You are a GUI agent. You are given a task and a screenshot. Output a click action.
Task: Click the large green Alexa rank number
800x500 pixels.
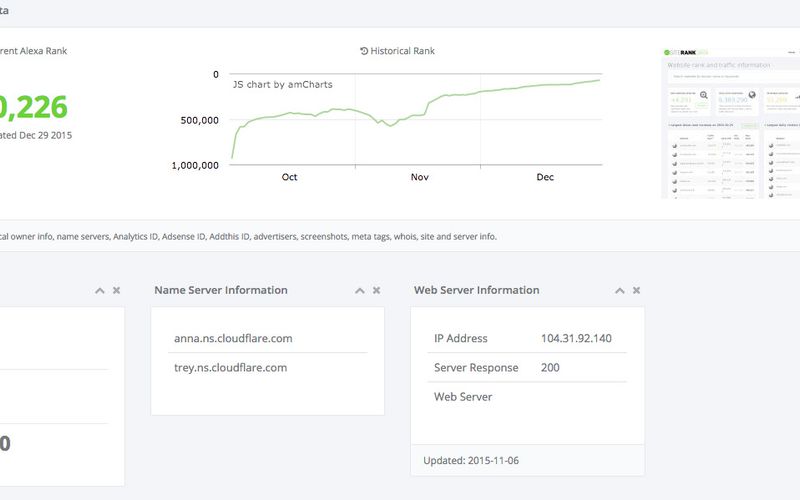coord(34,106)
